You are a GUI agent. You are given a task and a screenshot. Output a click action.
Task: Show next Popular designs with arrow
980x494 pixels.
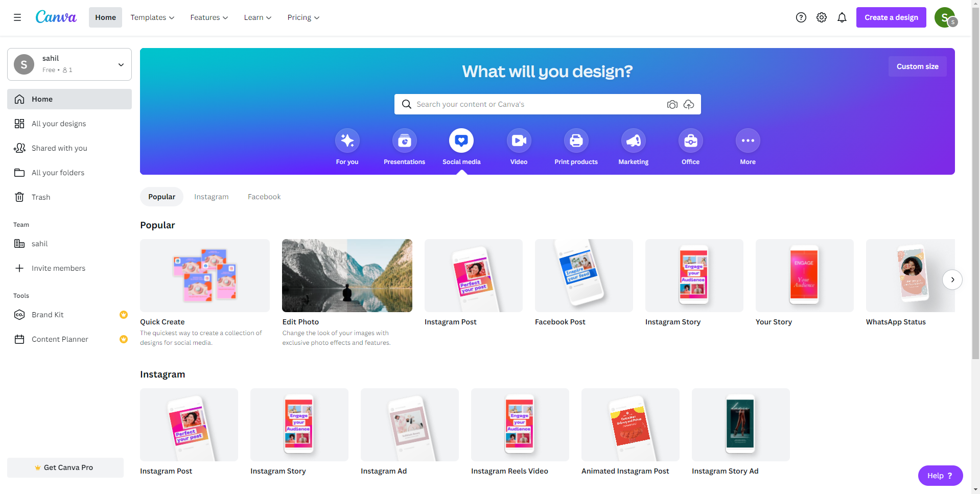point(952,279)
